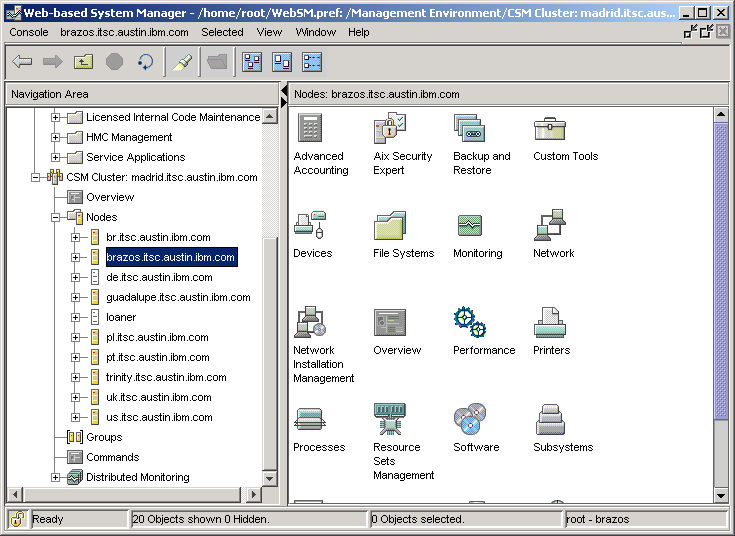Expand the HMC Management folder
The width and height of the screenshot is (735, 536).
pos(55,137)
